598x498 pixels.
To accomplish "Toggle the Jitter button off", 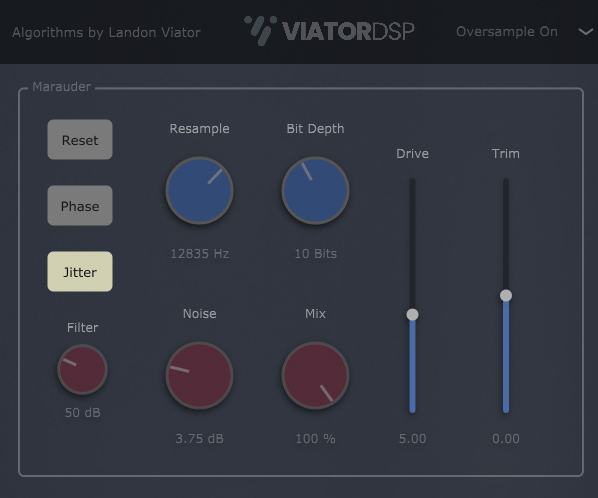I will pos(80,271).
